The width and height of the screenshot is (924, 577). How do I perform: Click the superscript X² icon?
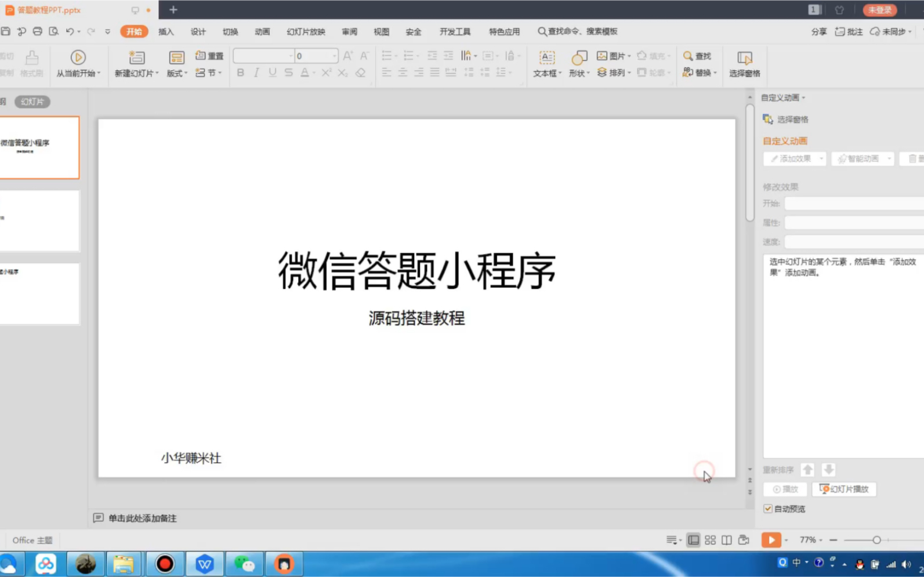[327, 72]
